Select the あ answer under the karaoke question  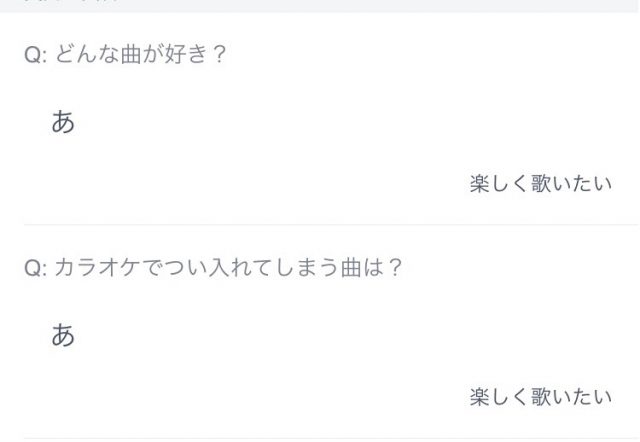63,335
